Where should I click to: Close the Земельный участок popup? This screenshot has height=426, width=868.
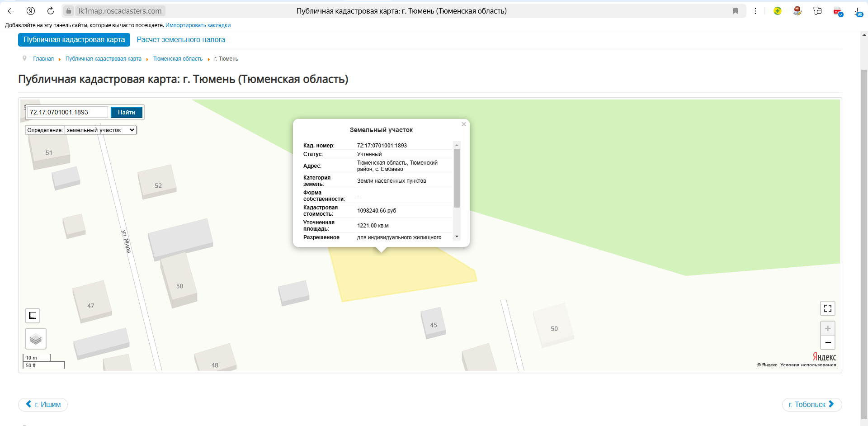pos(464,124)
